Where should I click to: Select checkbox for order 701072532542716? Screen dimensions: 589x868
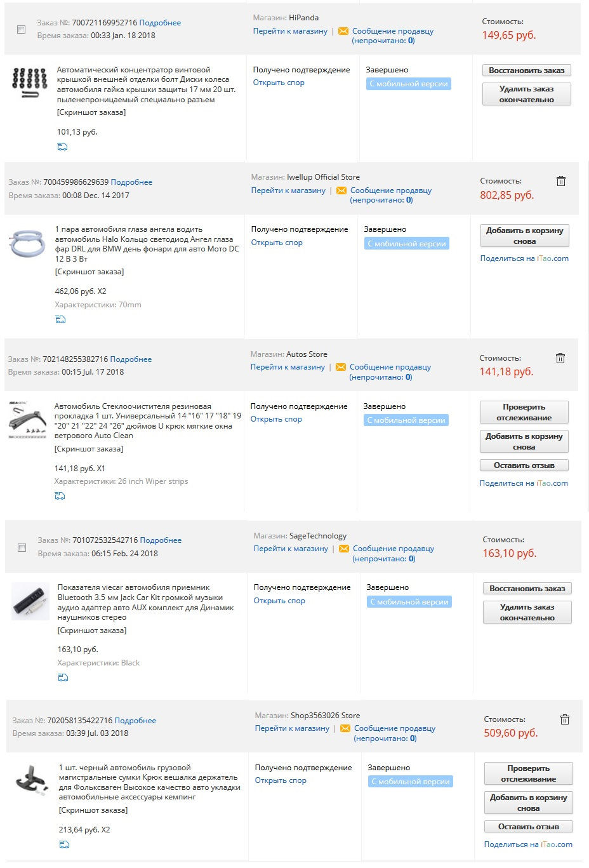click(x=22, y=547)
